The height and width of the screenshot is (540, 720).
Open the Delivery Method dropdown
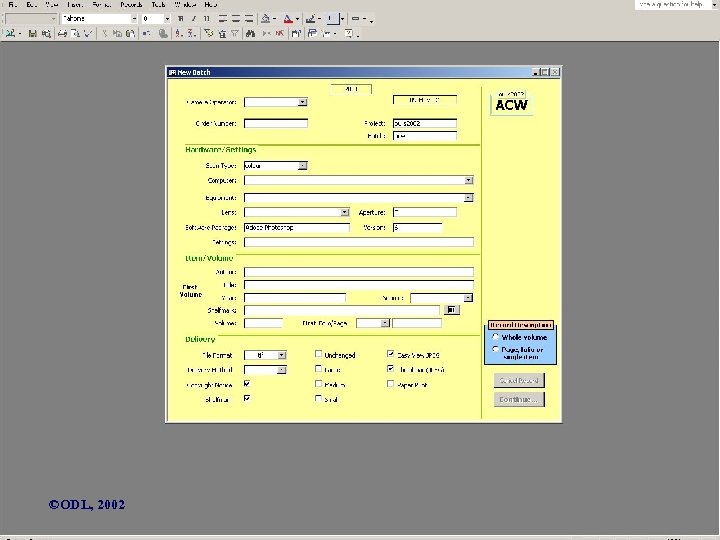tap(282, 370)
